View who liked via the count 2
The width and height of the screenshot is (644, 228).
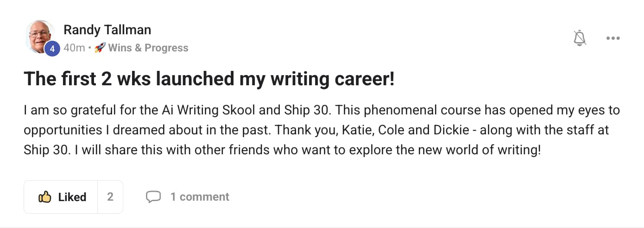click(110, 197)
